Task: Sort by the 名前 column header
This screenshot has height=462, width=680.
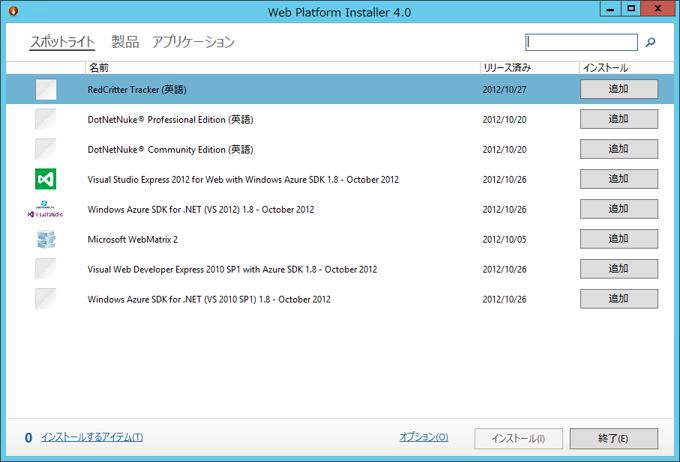Action: click(282, 68)
